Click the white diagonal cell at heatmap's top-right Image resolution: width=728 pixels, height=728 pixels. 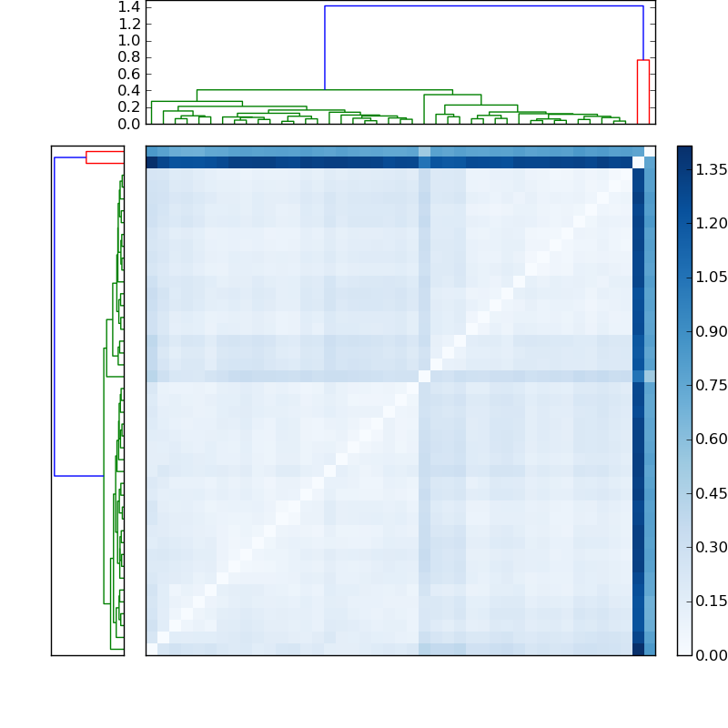tap(638, 163)
